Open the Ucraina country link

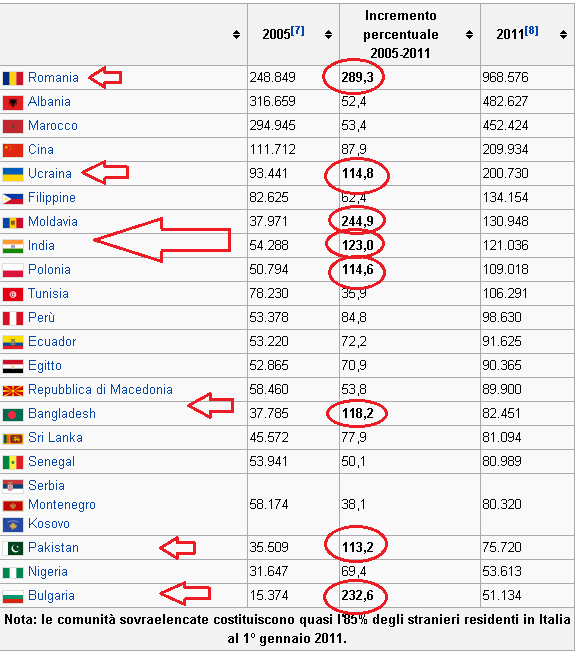(x=50, y=173)
